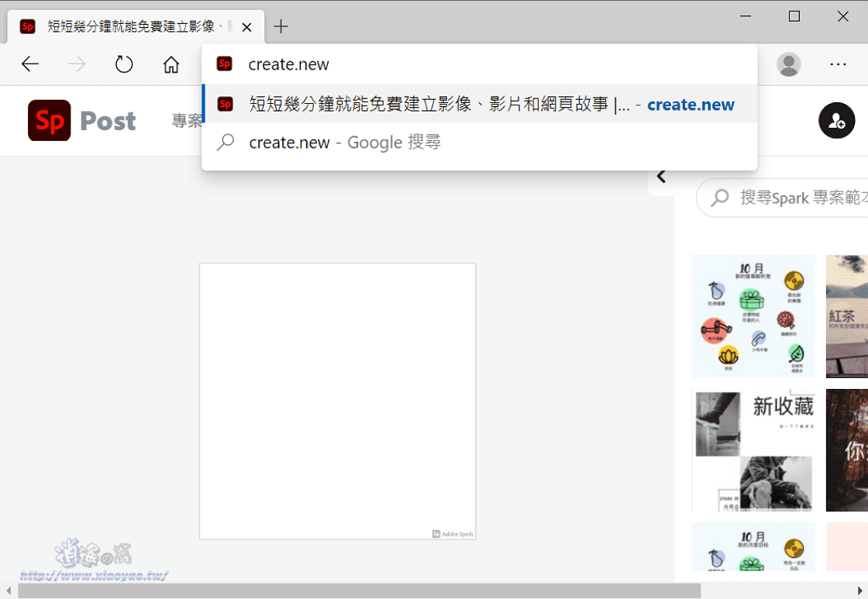Minimize the browser window
The width and height of the screenshot is (868, 599).
[746, 16]
